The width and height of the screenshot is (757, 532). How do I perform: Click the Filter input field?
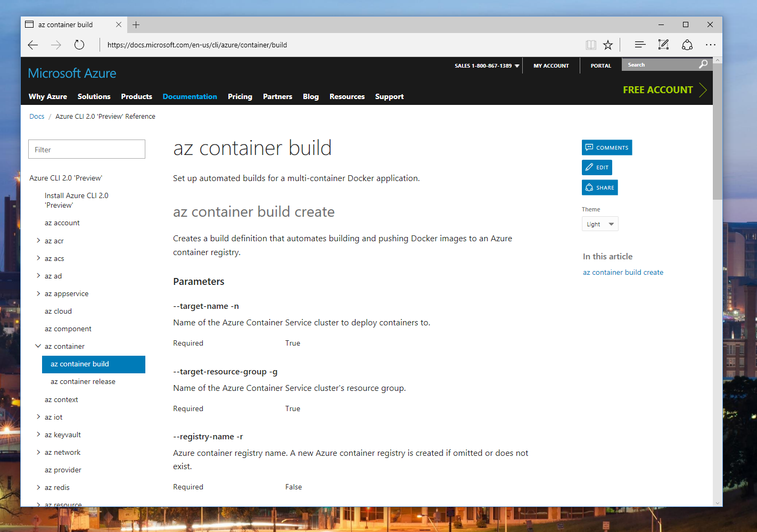click(87, 149)
